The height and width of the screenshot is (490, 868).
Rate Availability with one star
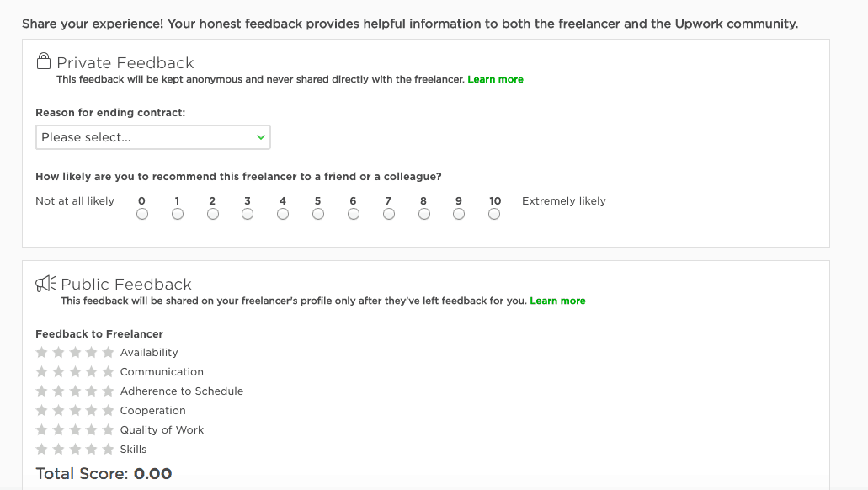coord(41,352)
